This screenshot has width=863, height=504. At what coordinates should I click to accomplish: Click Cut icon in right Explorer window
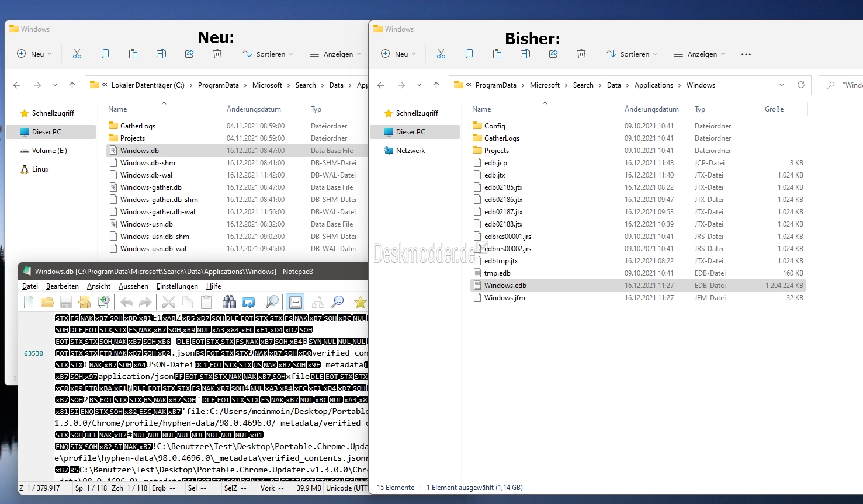(441, 54)
